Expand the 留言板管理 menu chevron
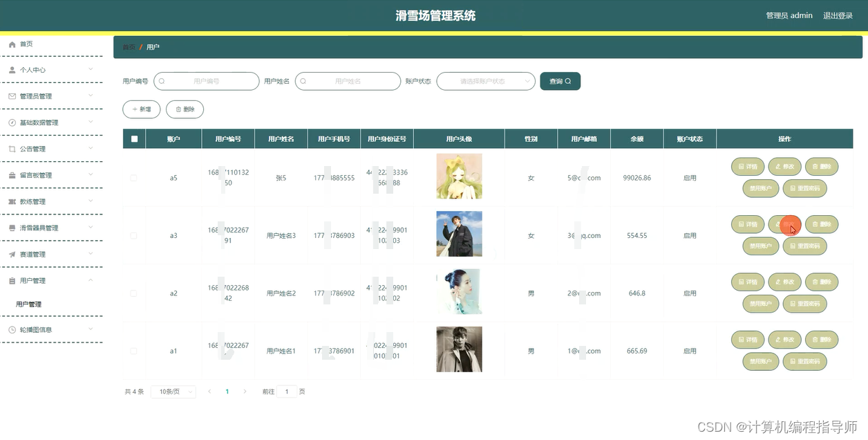The image size is (868, 440). [91, 174]
